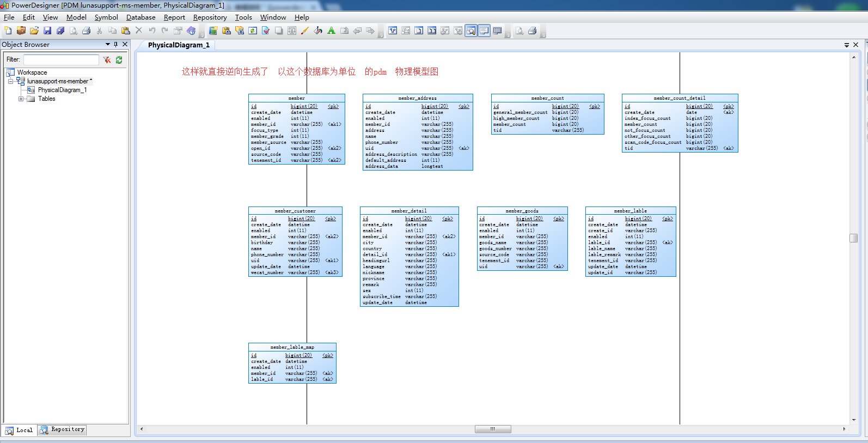Click the horizontal scrollbar thumb
This screenshot has width=868, height=443.
[493, 429]
